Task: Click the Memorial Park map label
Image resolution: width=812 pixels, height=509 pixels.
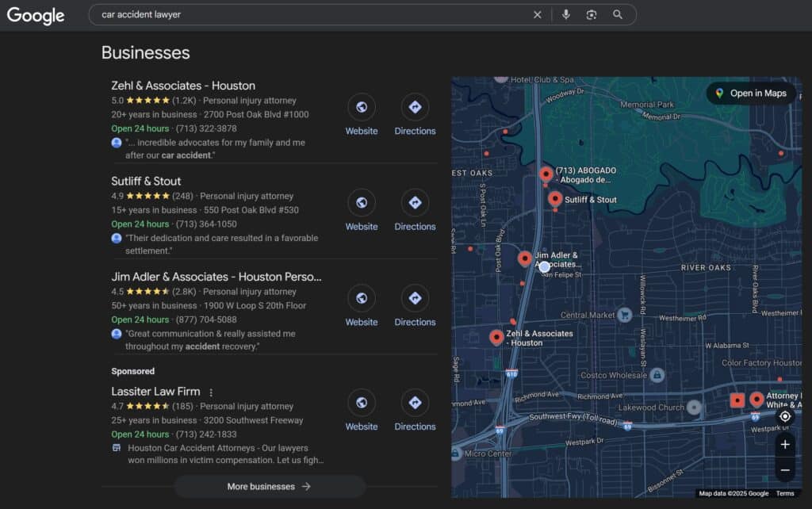Action: (x=647, y=105)
